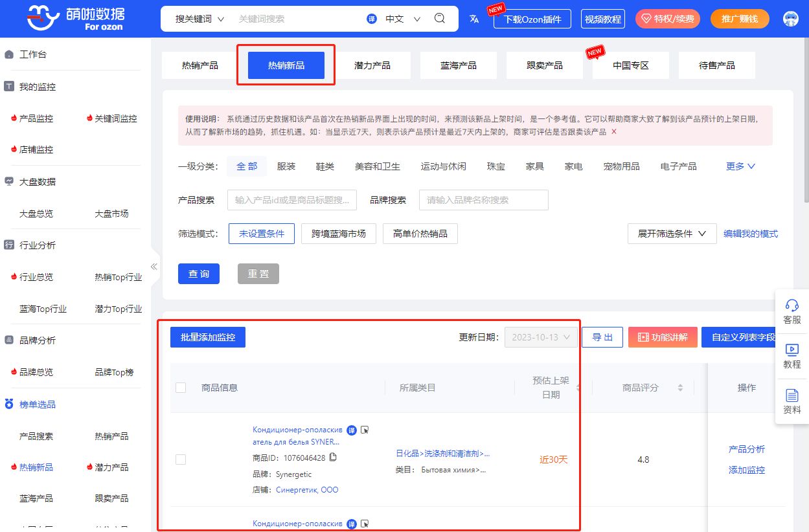
Task: Copy product ID 1076046428 with copy icon
Action: [x=334, y=458]
